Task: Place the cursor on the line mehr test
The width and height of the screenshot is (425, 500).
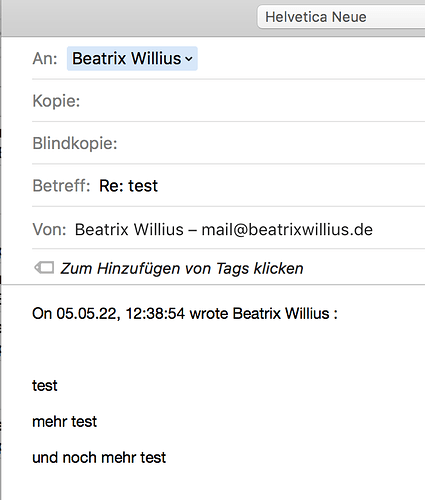Action: 65,422
